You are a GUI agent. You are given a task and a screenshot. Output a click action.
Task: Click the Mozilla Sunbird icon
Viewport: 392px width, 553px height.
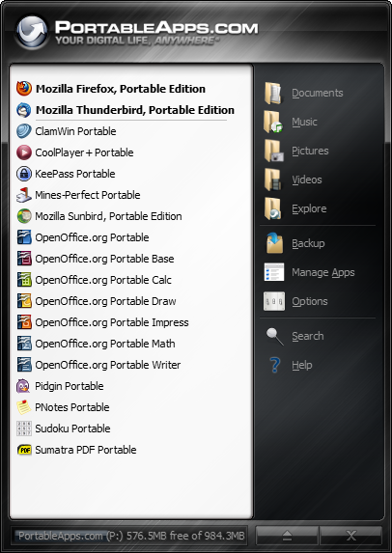[x=24, y=216]
